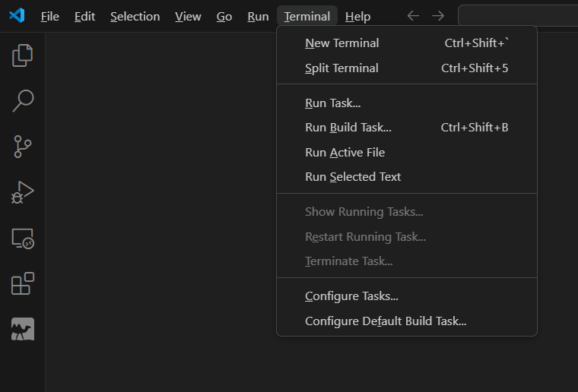The width and height of the screenshot is (578, 392).
Task: Choose Run Active File
Action: (345, 153)
